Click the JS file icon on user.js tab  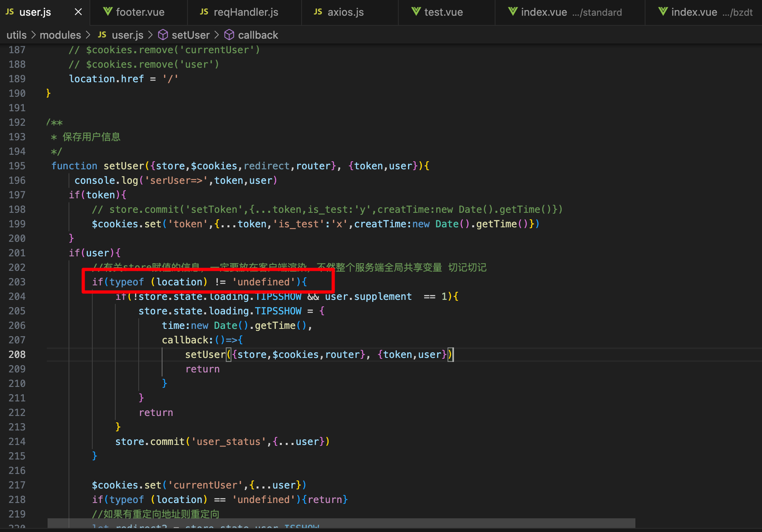[x=10, y=12]
